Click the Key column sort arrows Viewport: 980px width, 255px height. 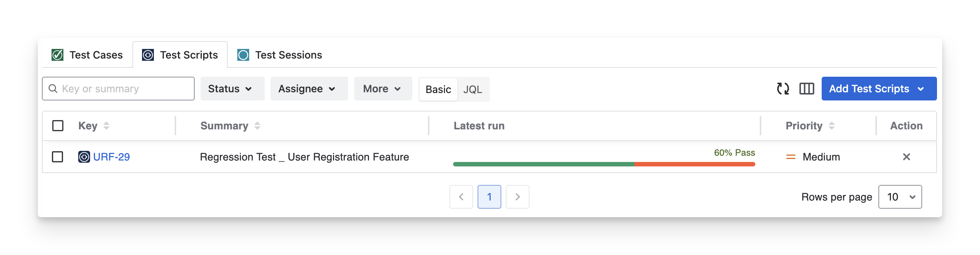106,126
